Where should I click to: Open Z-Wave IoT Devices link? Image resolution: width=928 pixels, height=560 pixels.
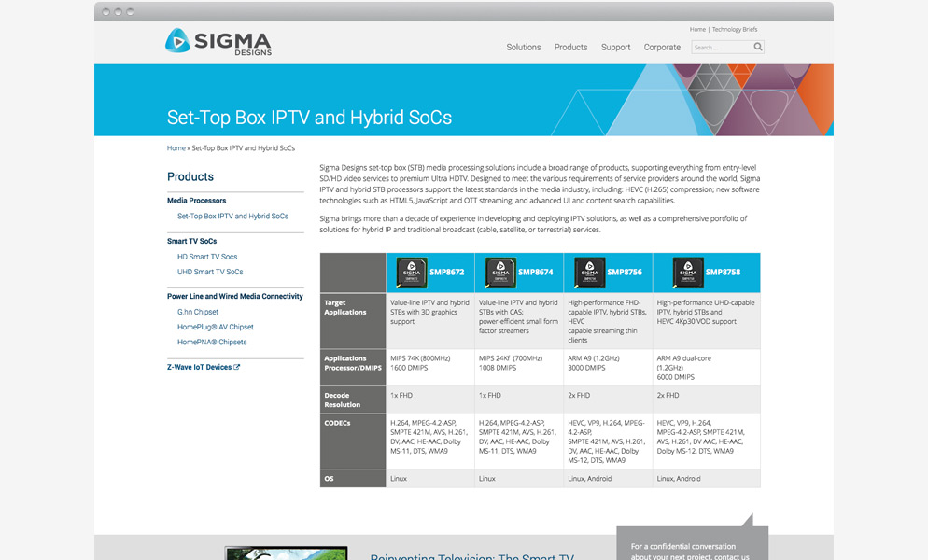coord(199,367)
